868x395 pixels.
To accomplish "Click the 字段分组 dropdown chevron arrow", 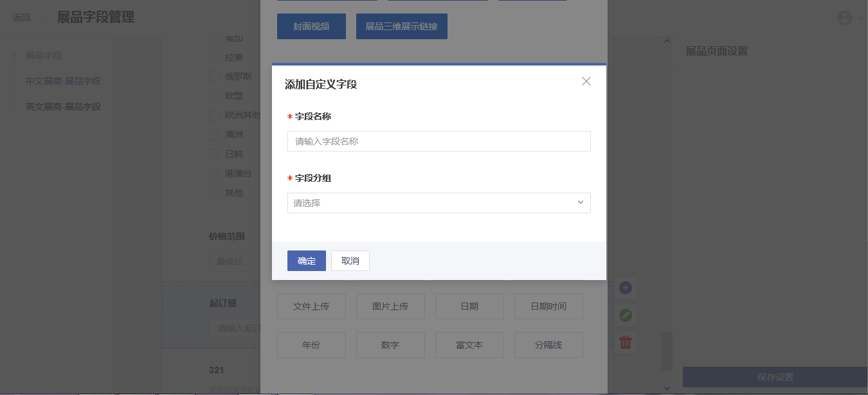I will tap(581, 202).
